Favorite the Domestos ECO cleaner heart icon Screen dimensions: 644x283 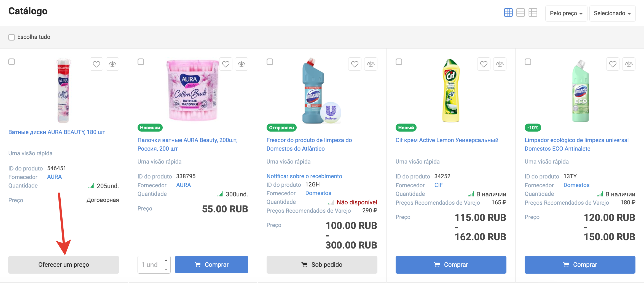coord(613,64)
